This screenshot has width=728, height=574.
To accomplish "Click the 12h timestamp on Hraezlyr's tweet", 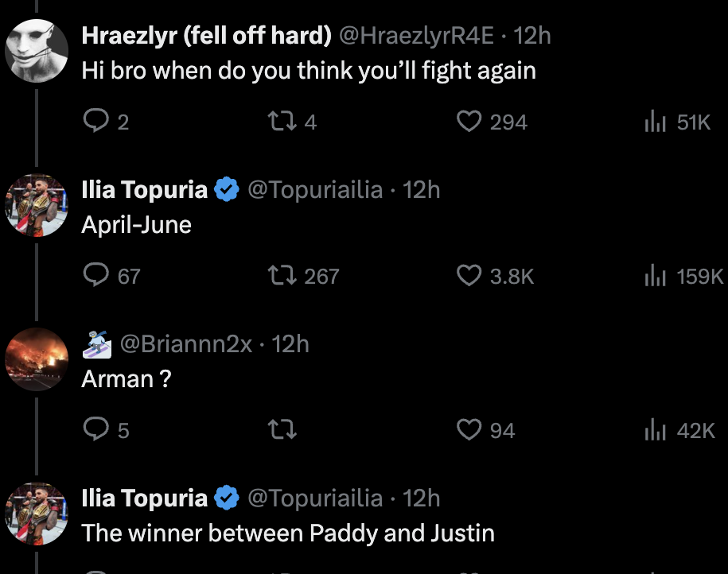I will pos(532,36).
